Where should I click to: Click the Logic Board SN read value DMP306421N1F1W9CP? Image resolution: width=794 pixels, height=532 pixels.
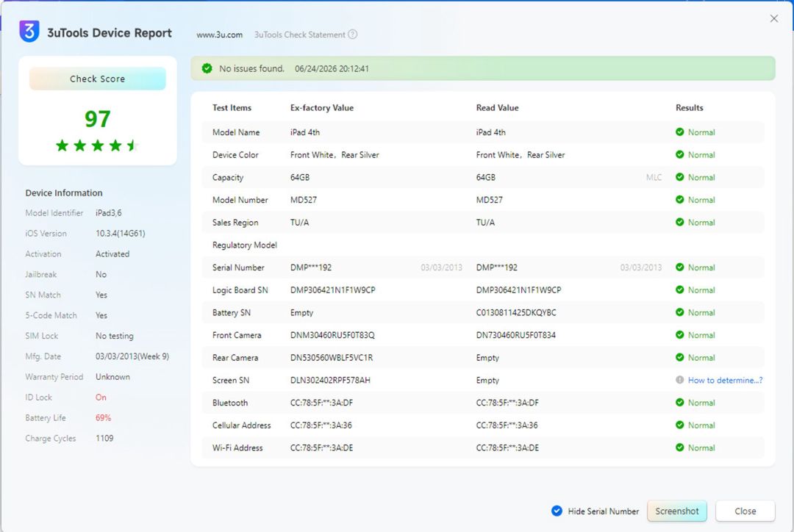point(518,290)
